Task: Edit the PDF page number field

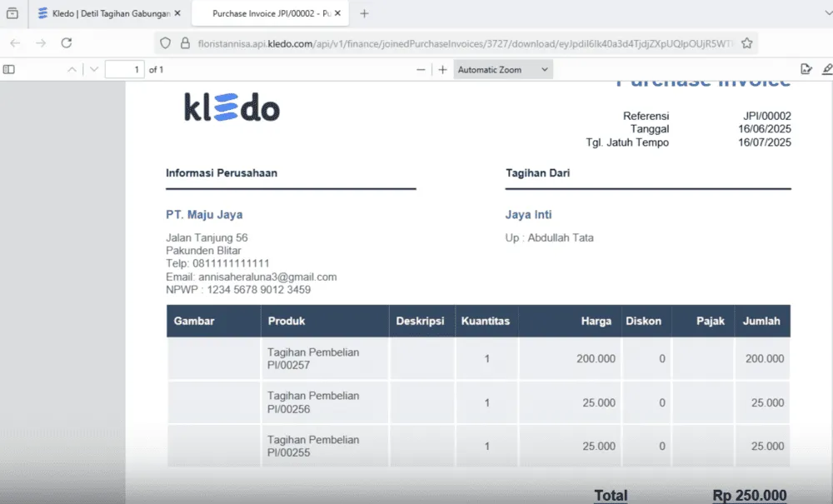Action: point(125,70)
